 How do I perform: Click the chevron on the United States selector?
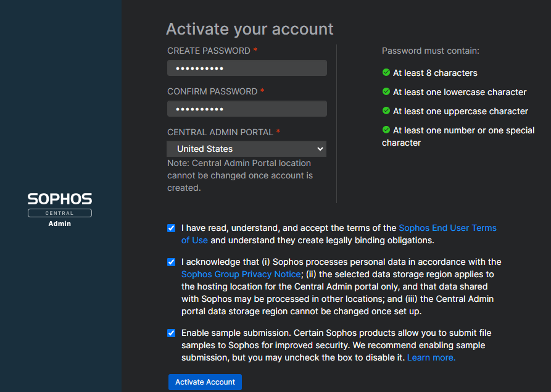320,148
